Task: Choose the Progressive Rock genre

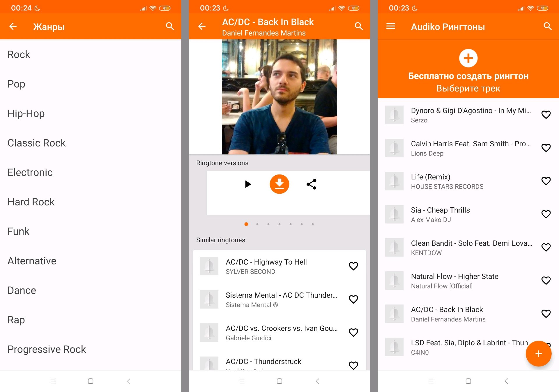Action: point(90,349)
